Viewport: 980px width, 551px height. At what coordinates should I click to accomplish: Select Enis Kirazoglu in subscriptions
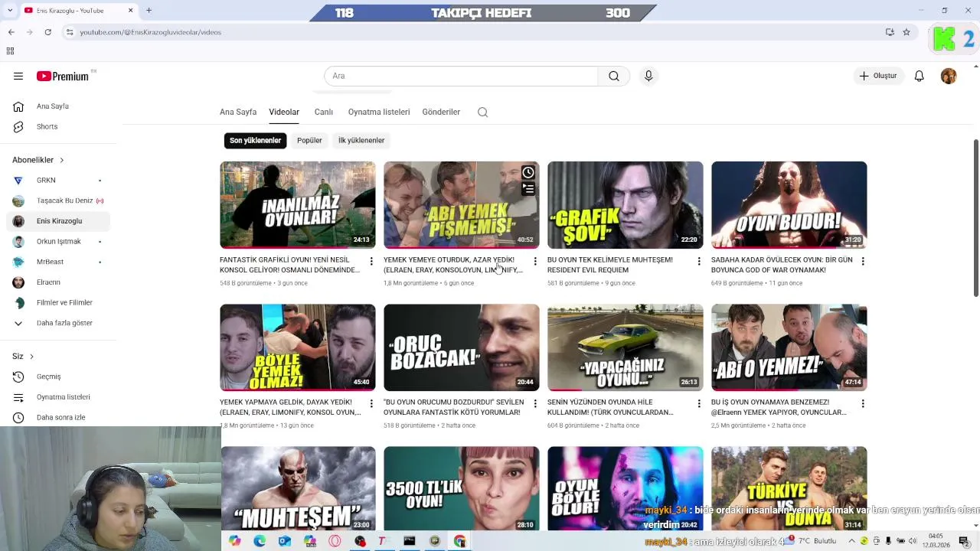tap(58, 221)
